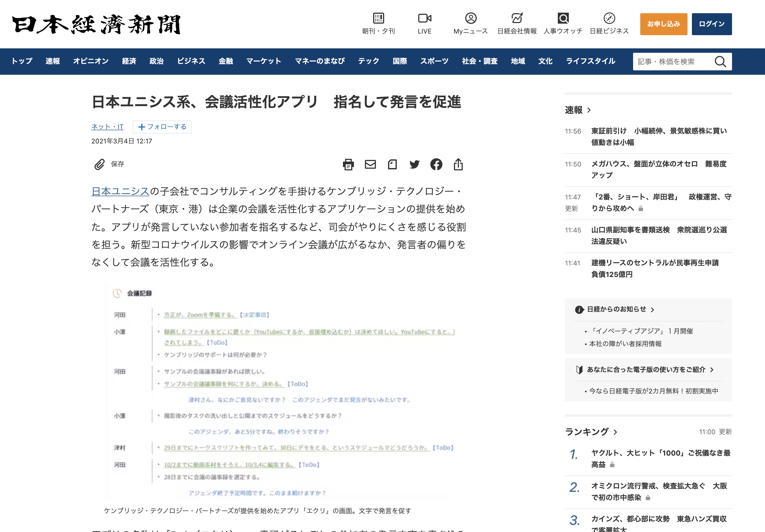765x532 pixels.
Task: Select the マネーのまなび nav item
Action: coord(320,61)
